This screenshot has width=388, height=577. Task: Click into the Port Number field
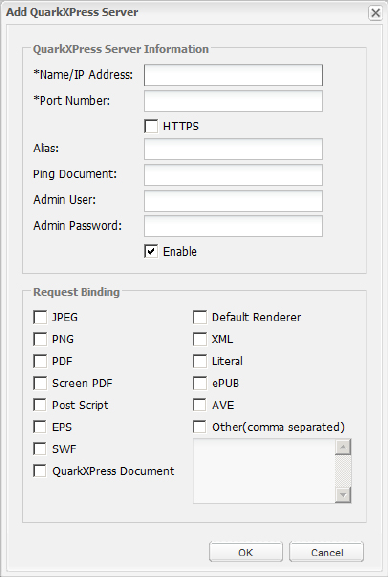[x=233, y=101]
